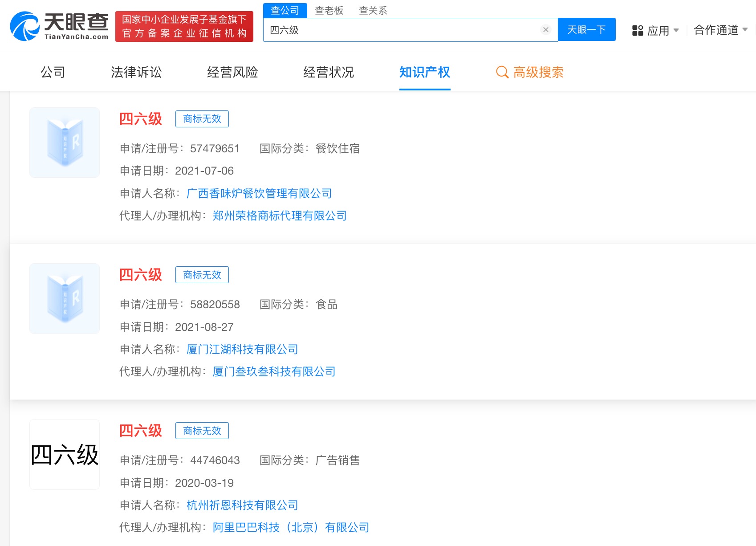Clear the search box text
The image size is (756, 546).
point(545,30)
